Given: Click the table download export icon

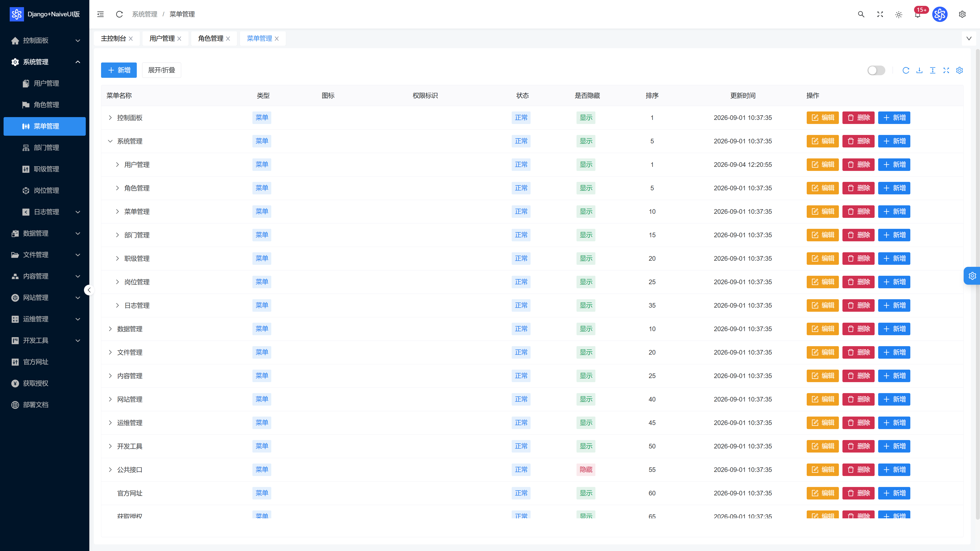Looking at the screenshot, I should (919, 70).
